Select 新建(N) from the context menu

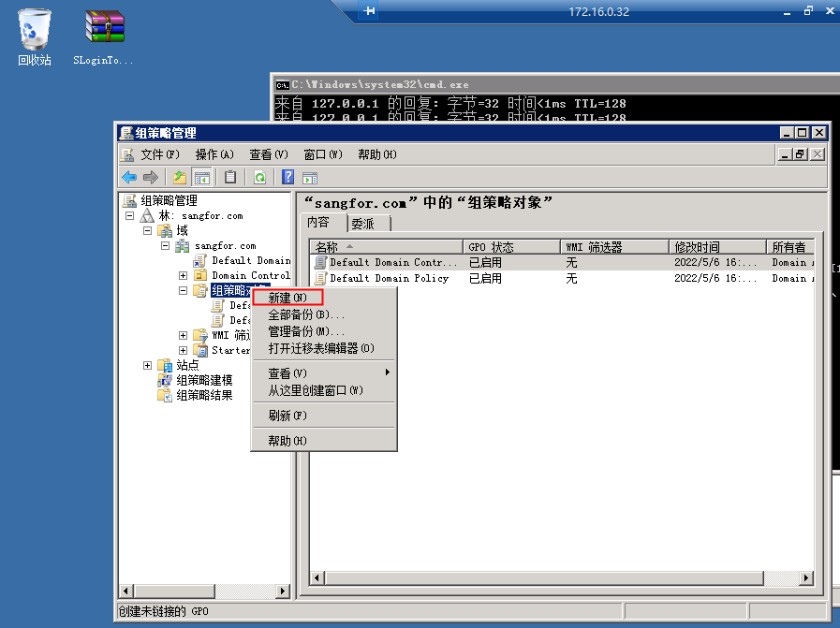coord(287,298)
